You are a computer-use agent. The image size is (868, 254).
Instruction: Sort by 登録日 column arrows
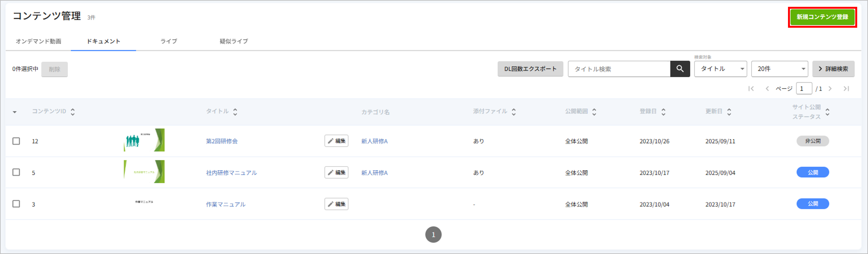pyautogui.click(x=663, y=112)
